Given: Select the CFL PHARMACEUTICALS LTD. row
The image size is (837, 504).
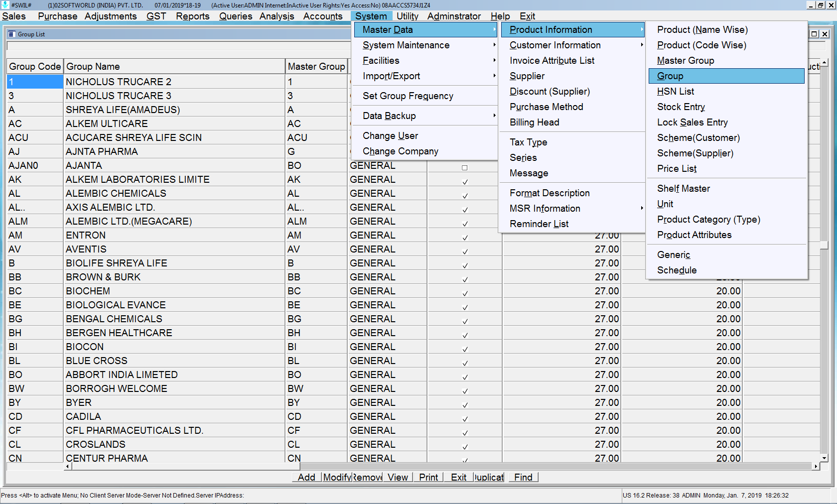Looking at the screenshot, I should pos(174,430).
